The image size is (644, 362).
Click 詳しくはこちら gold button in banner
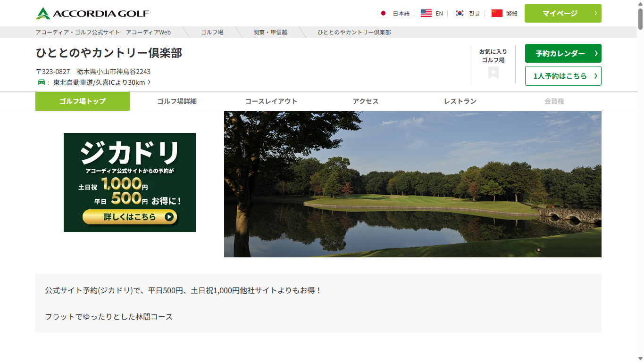130,217
